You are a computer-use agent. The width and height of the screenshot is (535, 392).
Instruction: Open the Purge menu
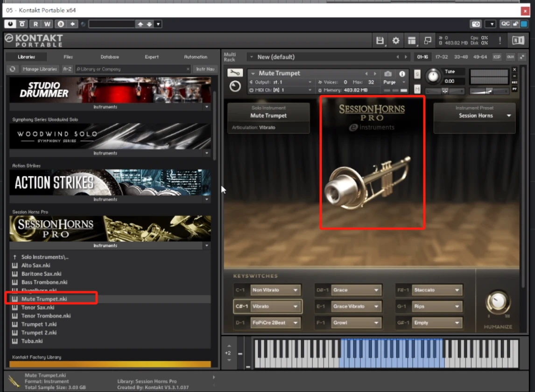click(x=394, y=82)
